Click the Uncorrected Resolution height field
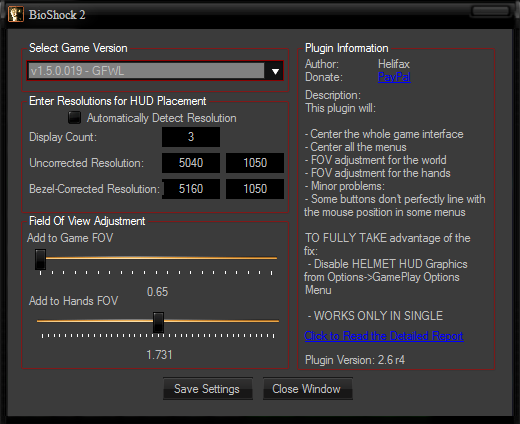 (255, 163)
